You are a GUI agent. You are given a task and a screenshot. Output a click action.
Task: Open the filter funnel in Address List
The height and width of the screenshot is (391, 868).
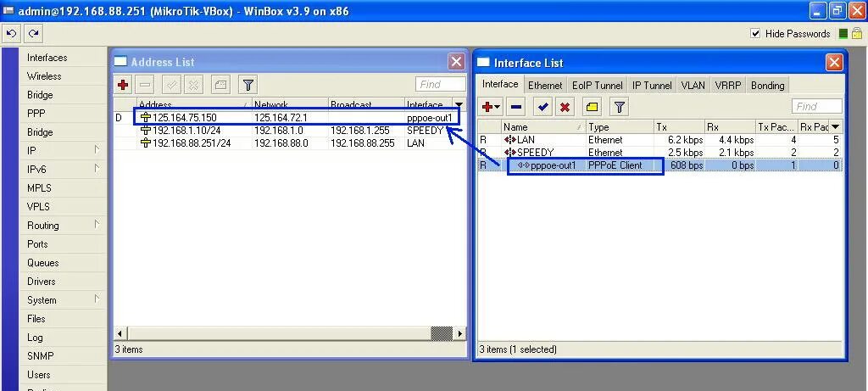[x=248, y=85]
